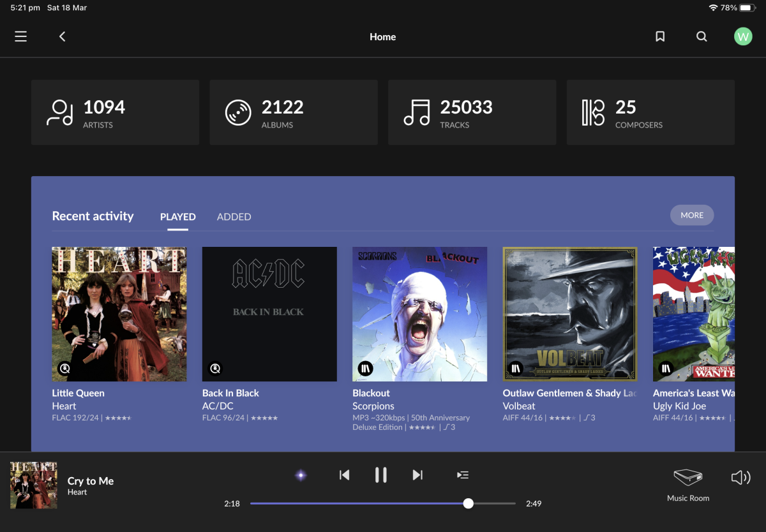Click the badge icon on the Back In Black cover

tap(215, 368)
